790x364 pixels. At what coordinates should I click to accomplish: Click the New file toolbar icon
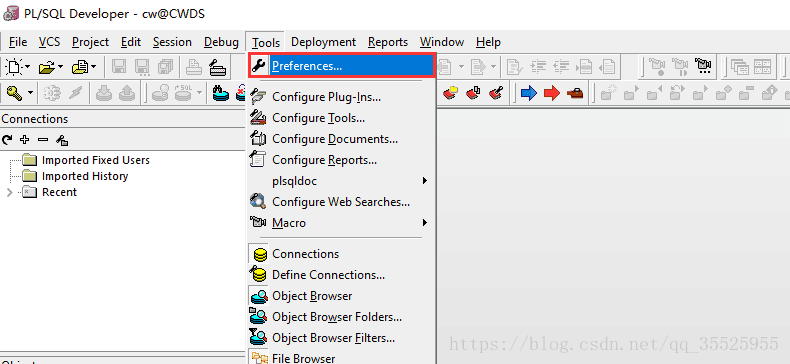14,67
